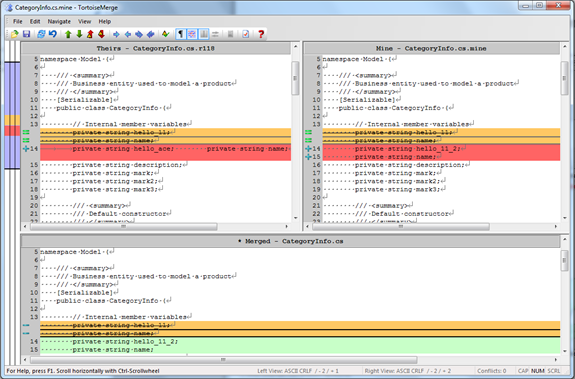The width and height of the screenshot is (575, 379).
Task: Click equal marker beside Mine removed hello_11 line
Action: pyautogui.click(x=308, y=132)
